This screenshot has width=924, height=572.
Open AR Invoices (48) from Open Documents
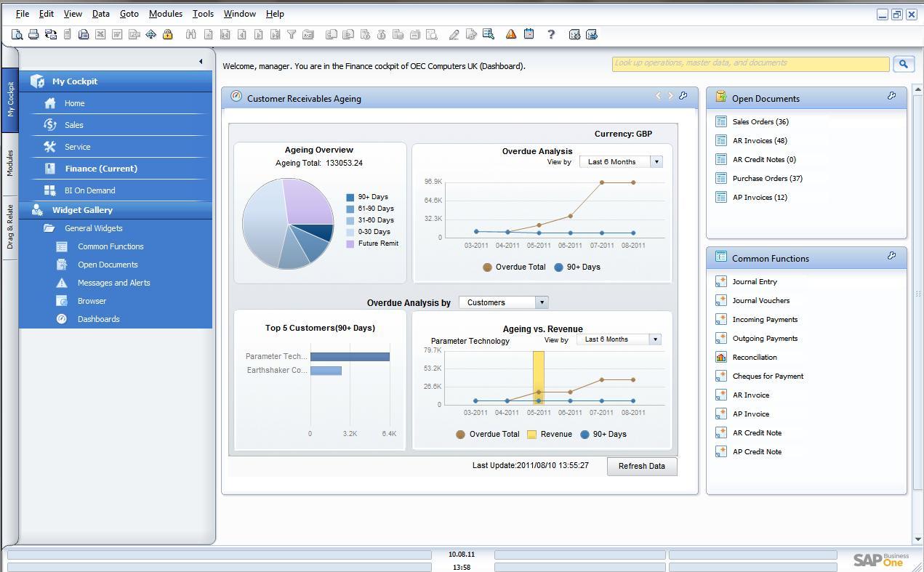pos(759,140)
